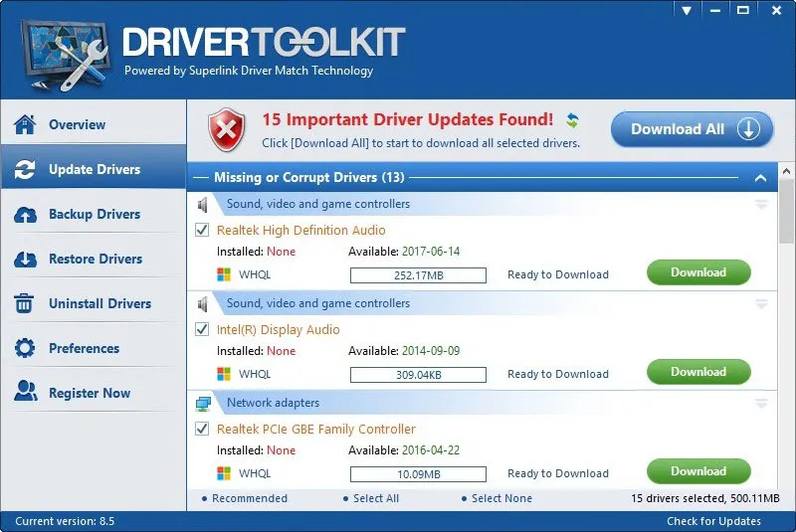Click the Restore Drivers cloud download icon
Viewport: 796px width, 532px height.
25,260
